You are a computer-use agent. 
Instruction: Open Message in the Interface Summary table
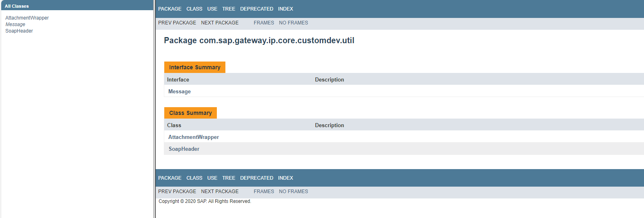tap(179, 92)
